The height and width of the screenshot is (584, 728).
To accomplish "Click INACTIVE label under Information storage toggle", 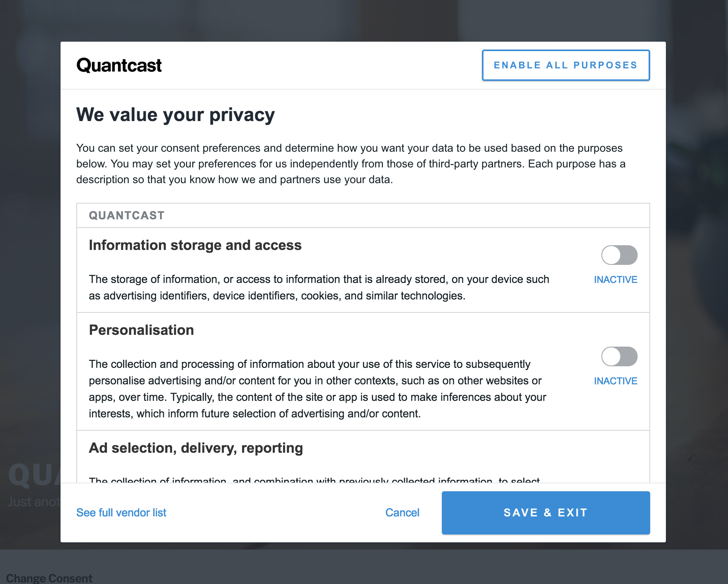I will (x=615, y=279).
